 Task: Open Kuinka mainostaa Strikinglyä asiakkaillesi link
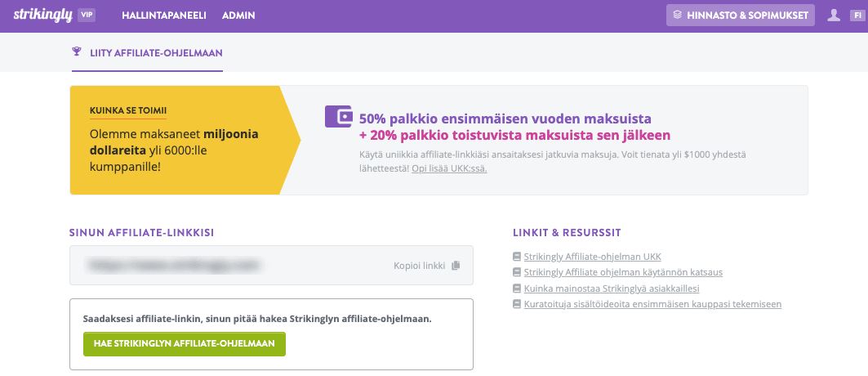(612, 289)
